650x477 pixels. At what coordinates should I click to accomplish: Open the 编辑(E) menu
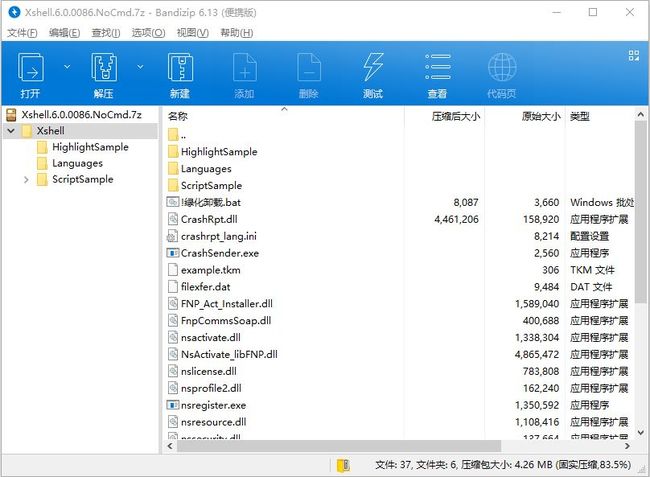pos(64,33)
